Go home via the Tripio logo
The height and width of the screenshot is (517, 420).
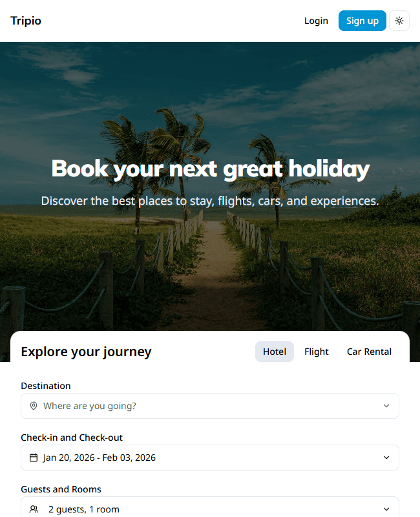coord(26,21)
